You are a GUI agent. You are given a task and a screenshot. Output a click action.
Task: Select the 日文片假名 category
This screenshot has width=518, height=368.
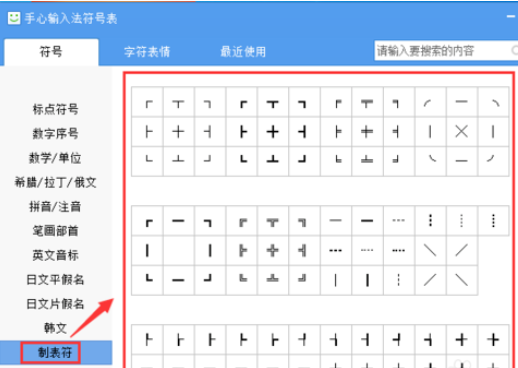[x=55, y=304]
